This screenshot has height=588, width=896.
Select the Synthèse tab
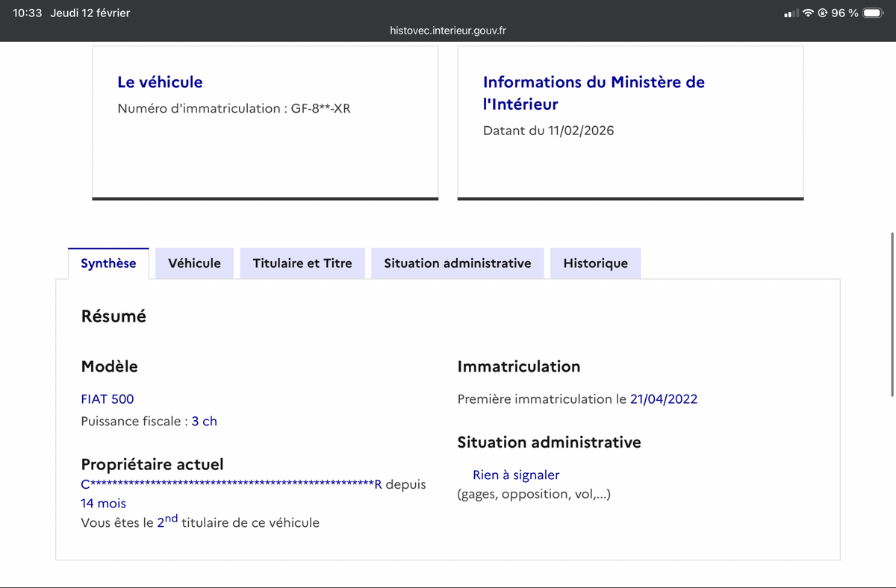108,263
